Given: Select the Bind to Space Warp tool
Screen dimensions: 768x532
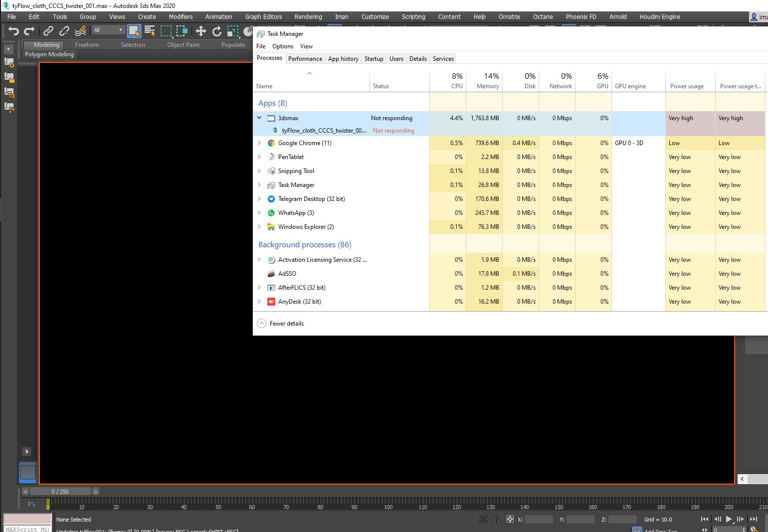Looking at the screenshot, I should [80, 31].
